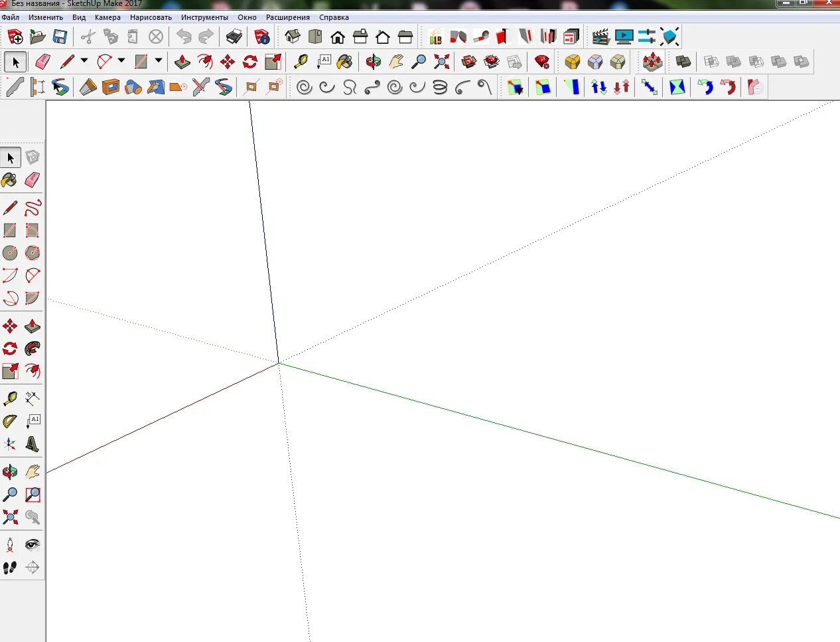Screen dimensions: 840x642
Task: Click the yellow rounded cube icon
Action: coord(573,62)
